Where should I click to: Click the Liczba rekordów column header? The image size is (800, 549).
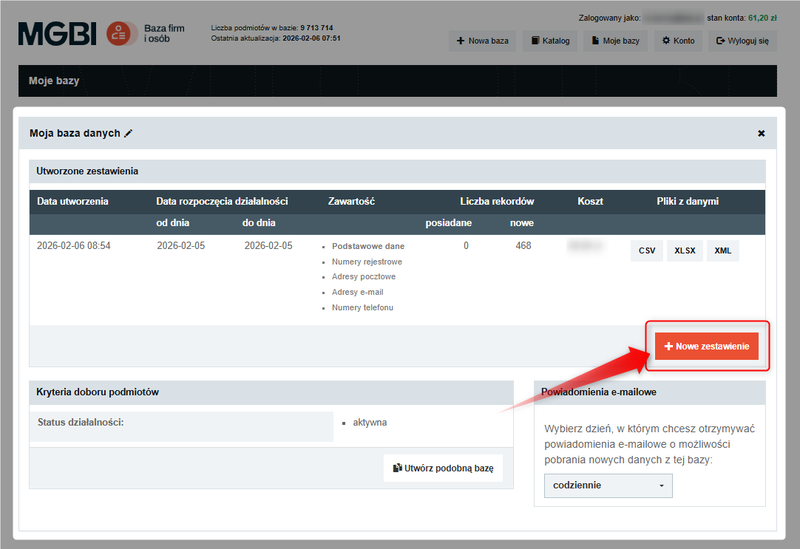(497, 201)
